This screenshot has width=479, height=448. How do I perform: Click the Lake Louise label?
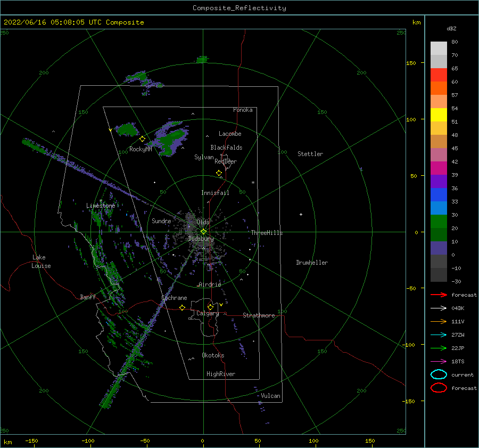(x=41, y=262)
